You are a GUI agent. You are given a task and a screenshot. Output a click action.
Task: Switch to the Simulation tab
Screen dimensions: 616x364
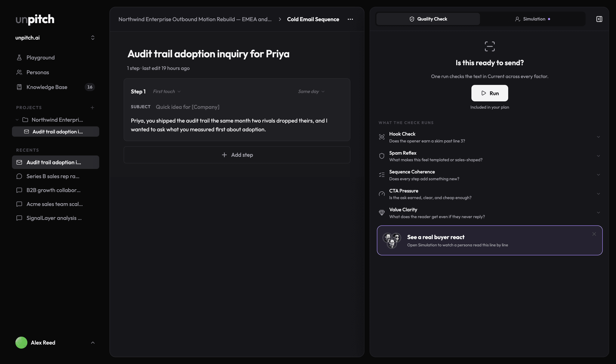click(x=532, y=19)
